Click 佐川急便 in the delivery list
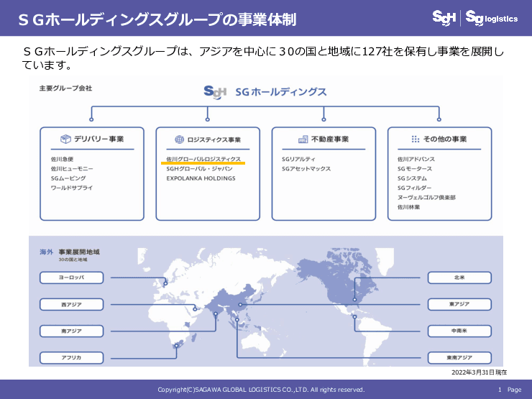The width and height of the screenshot is (532, 399). click(62, 159)
